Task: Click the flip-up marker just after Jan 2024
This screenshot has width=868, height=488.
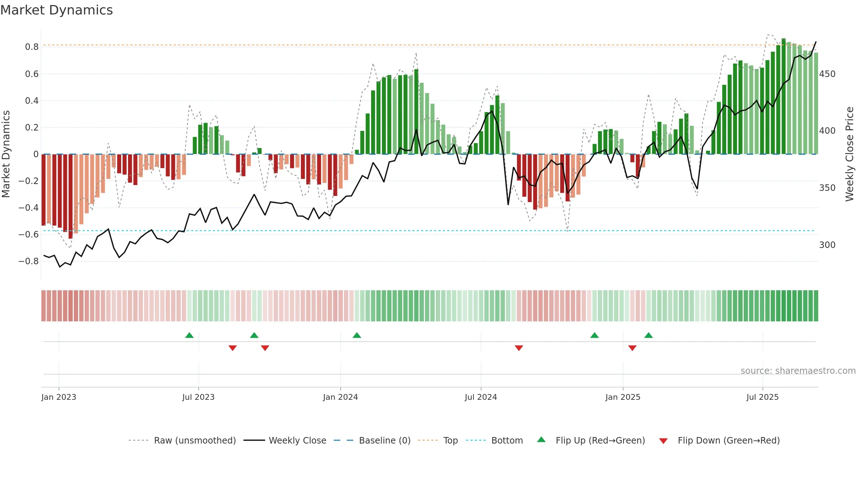Action: 357,335
